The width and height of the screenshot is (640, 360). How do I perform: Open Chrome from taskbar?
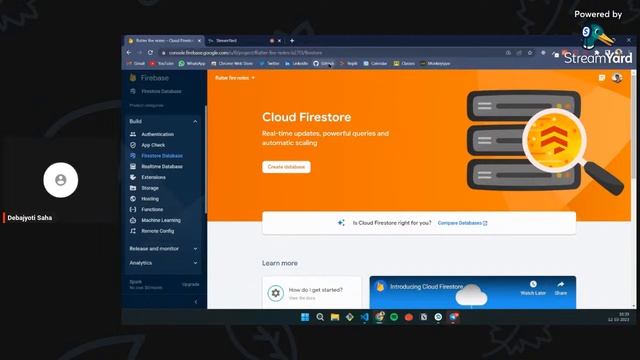pos(380,317)
